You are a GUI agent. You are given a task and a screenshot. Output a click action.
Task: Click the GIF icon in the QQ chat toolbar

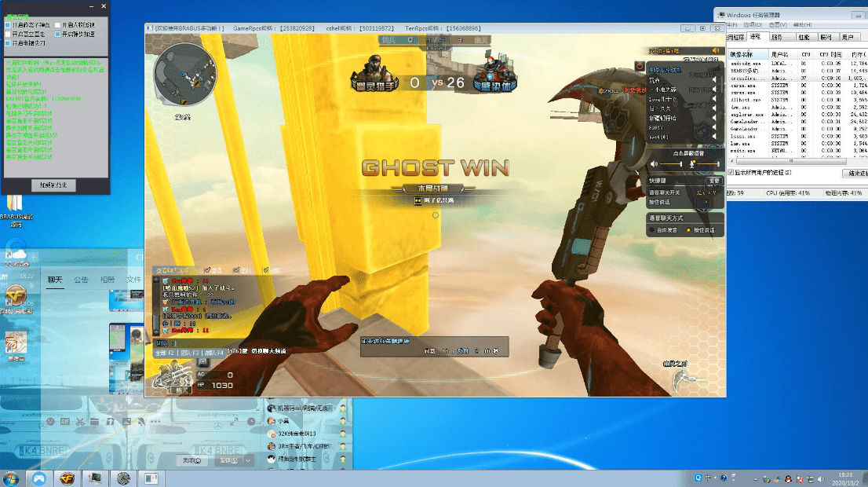pyautogui.click(x=65, y=422)
